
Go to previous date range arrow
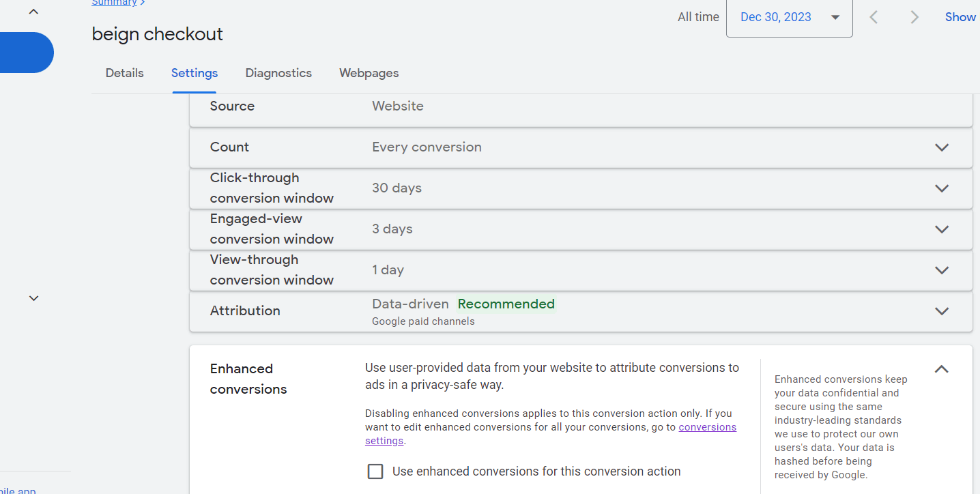(874, 17)
